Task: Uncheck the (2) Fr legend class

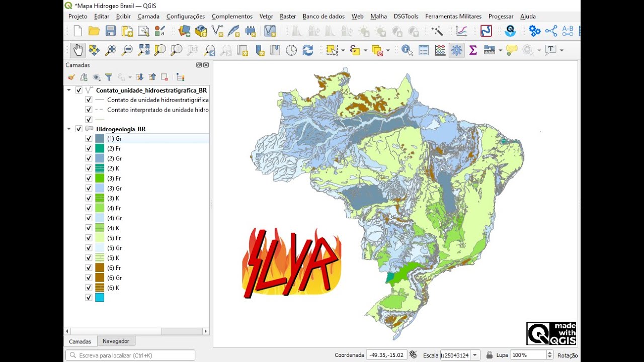Action: coord(89,148)
